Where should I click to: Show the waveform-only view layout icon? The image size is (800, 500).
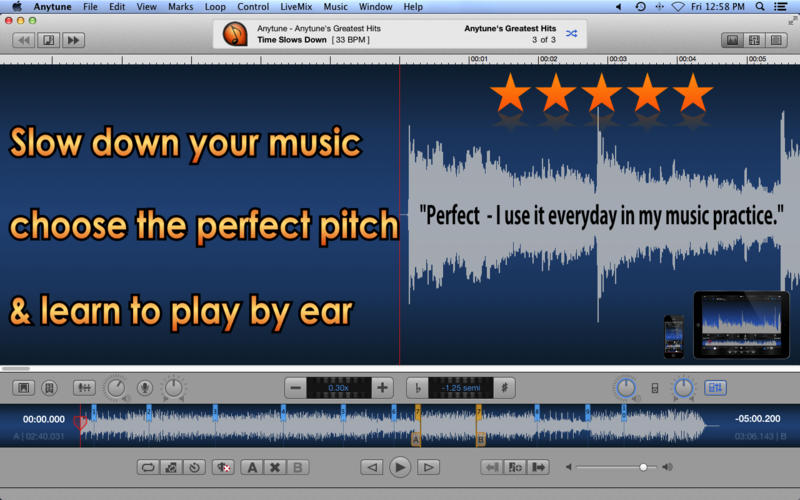tap(732, 40)
